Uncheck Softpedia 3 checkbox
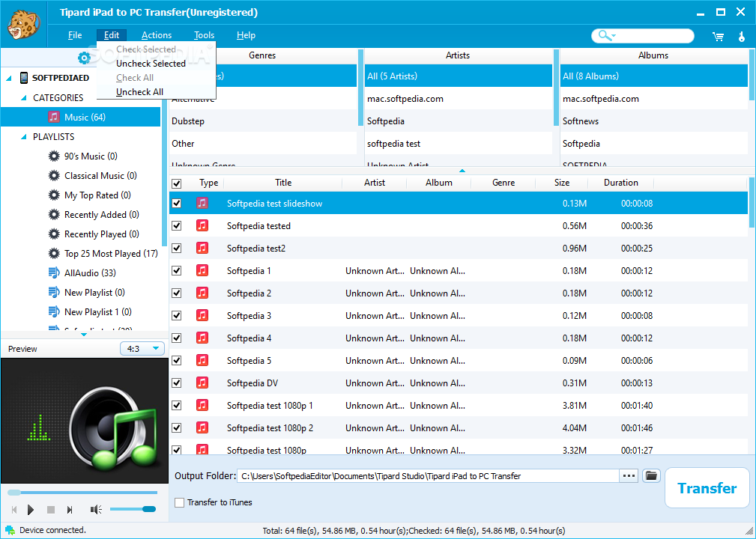This screenshot has height=539, width=756. click(x=177, y=315)
